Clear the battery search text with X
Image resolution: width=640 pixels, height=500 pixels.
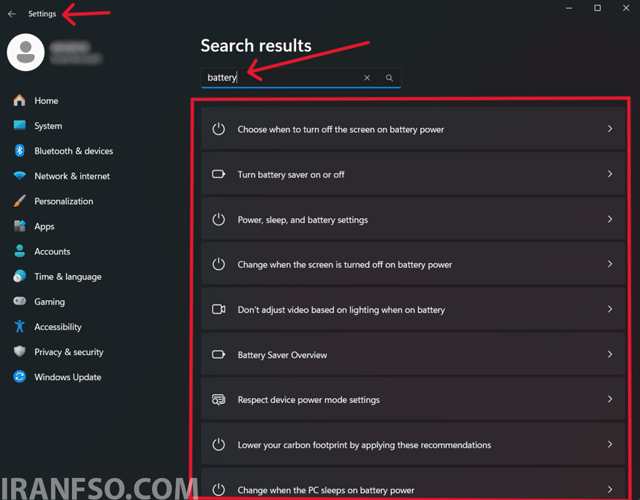[x=367, y=78]
